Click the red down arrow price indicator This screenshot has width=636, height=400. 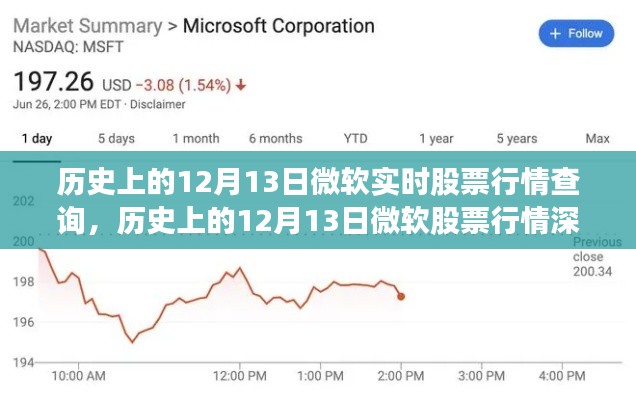click(241, 85)
